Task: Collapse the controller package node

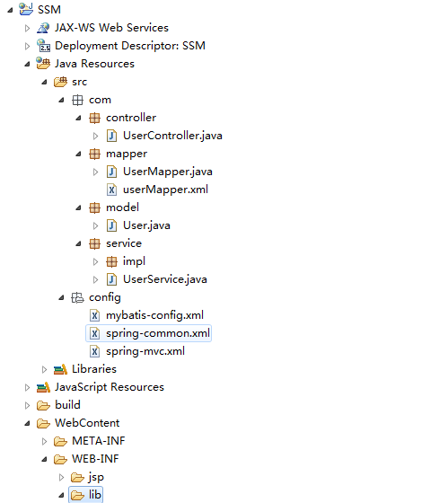Action: click(x=78, y=118)
